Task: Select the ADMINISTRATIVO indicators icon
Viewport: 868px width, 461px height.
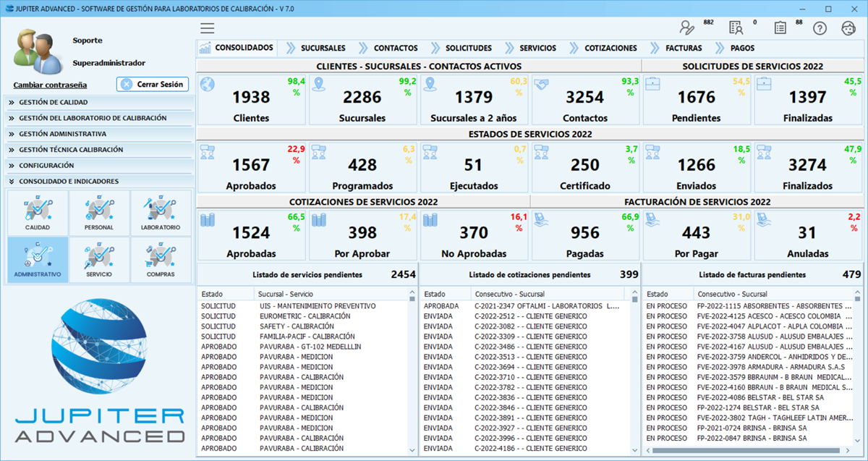Action: tap(37, 259)
